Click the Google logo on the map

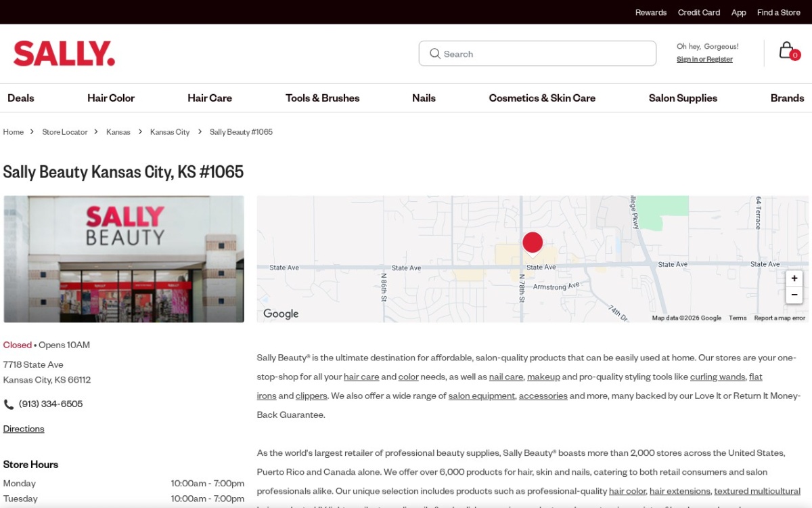[281, 314]
